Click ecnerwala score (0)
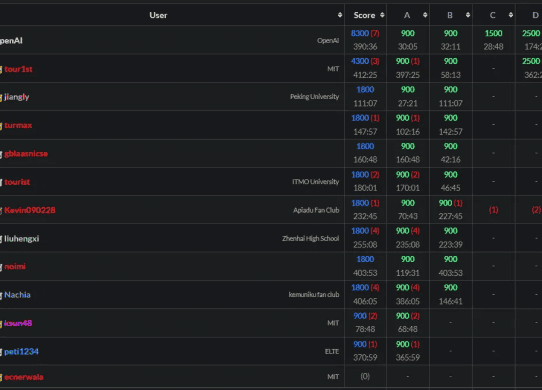The image size is (542, 390). click(x=365, y=377)
